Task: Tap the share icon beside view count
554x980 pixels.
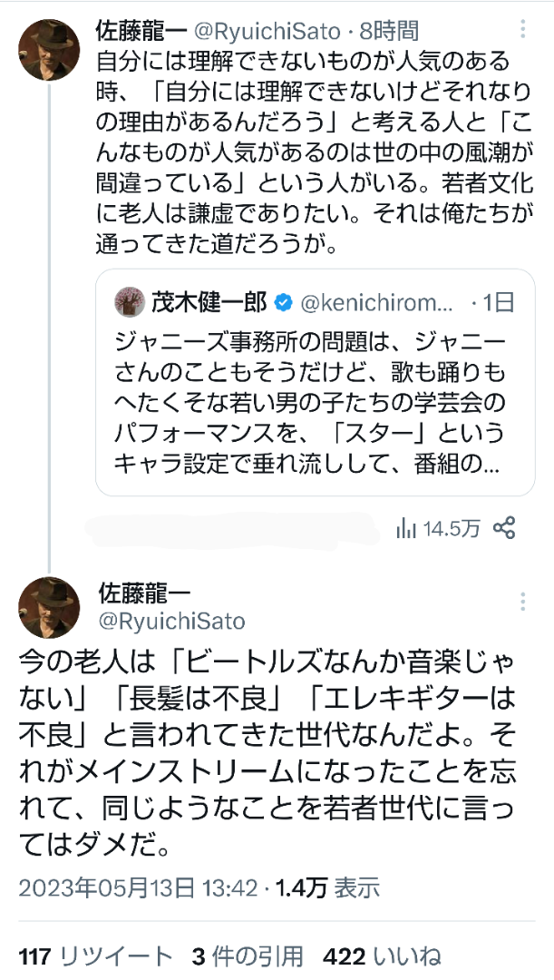Action: tap(504, 528)
